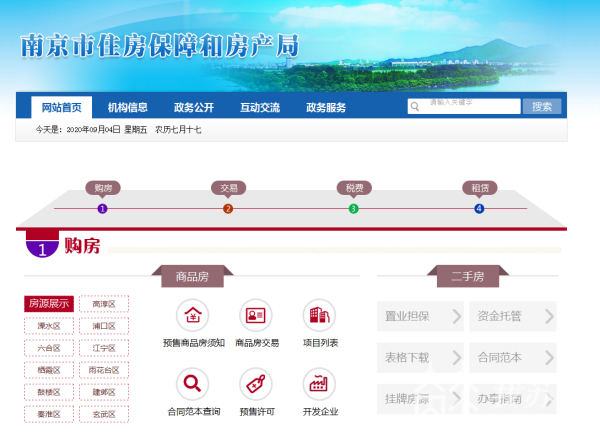Click the 商品房交易 ID card icon

[x=256, y=316]
